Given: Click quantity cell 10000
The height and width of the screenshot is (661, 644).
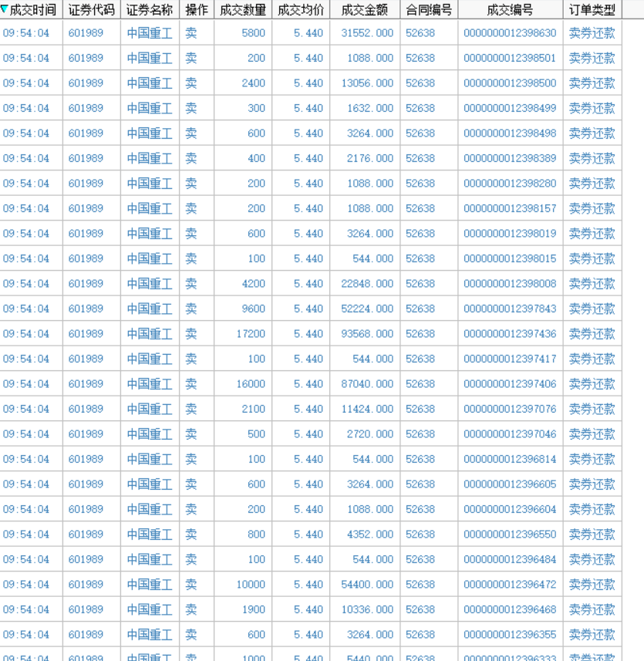Looking at the screenshot, I should point(251,585).
